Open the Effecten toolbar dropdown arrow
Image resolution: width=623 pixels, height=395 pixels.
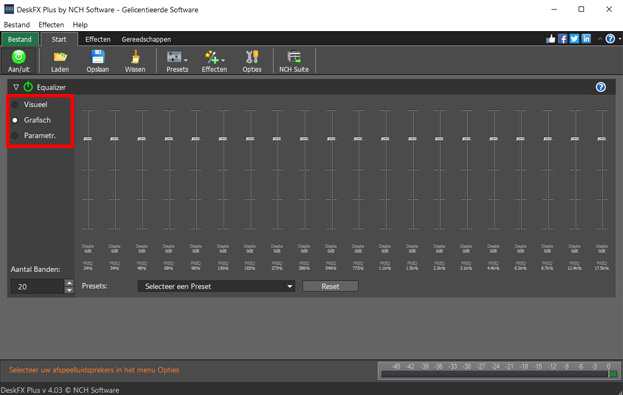(x=223, y=60)
